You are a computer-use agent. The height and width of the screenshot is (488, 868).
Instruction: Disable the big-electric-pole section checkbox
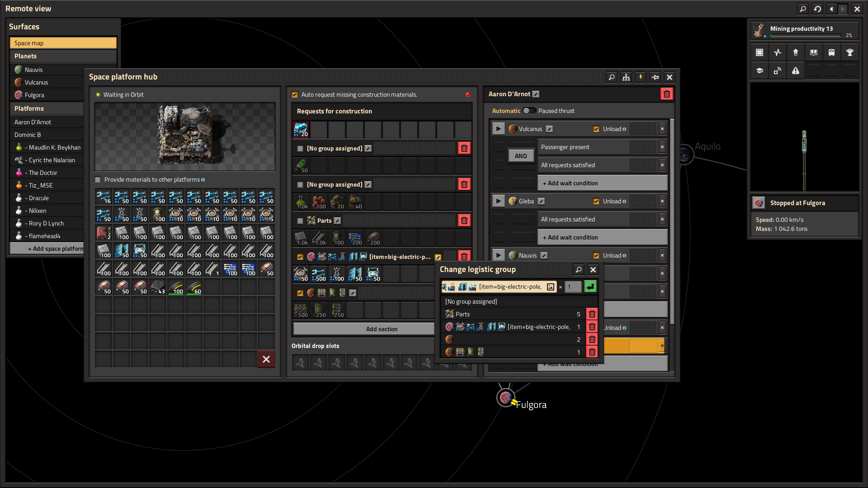[300, 257]
